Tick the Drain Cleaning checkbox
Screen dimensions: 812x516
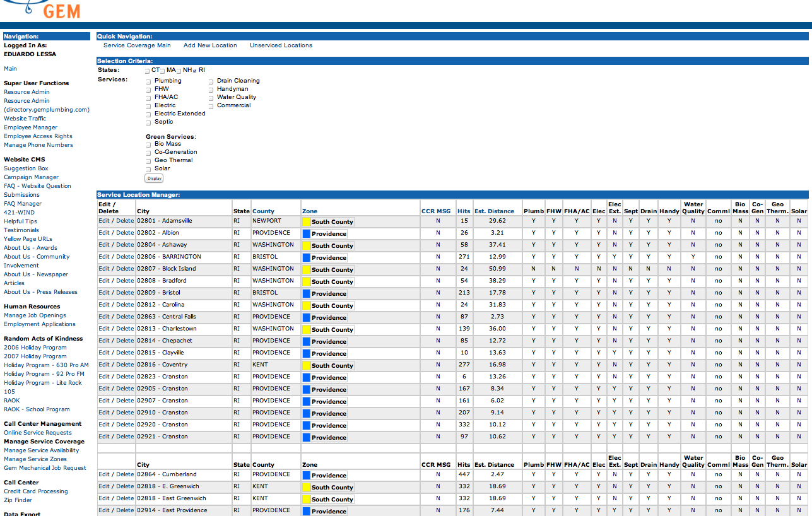pos(211,81)
